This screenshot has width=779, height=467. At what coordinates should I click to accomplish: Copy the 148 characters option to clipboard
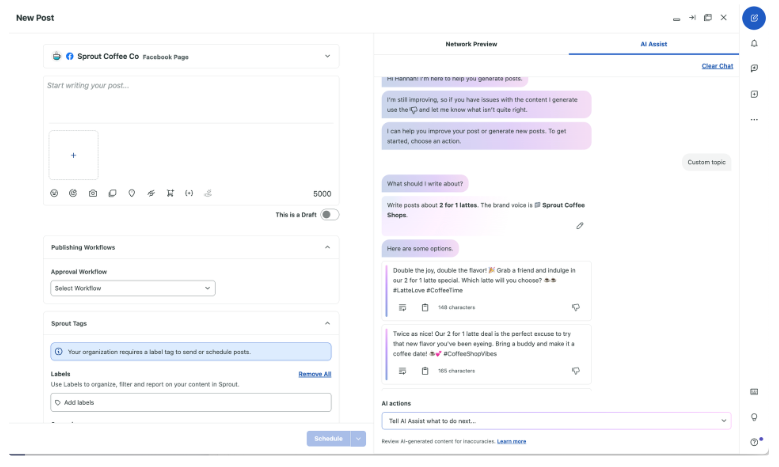425,308
